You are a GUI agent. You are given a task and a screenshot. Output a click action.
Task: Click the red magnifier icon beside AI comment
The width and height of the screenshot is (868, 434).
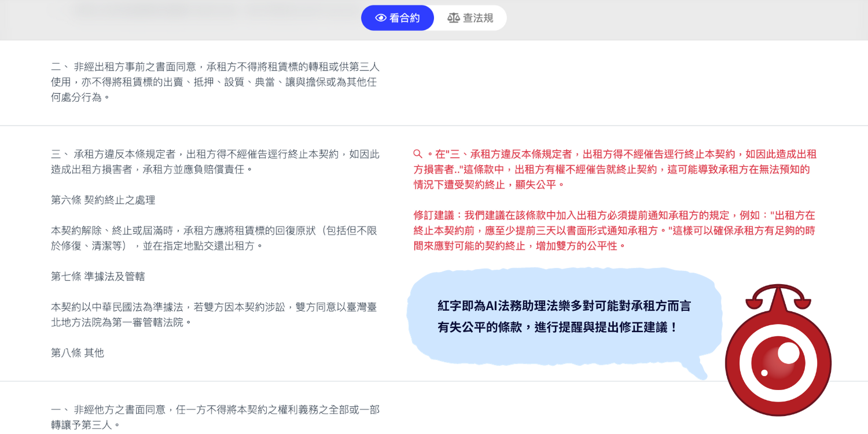point(418,154)
